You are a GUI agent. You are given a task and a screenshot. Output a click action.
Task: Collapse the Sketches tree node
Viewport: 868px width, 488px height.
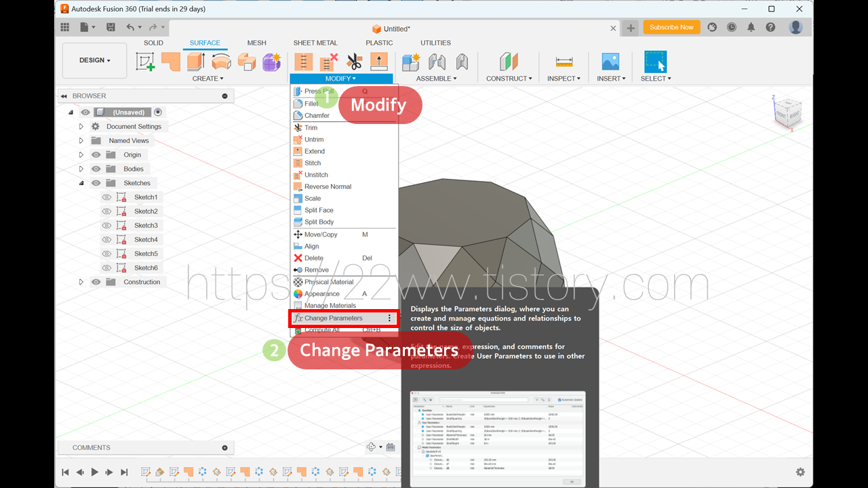81,183
